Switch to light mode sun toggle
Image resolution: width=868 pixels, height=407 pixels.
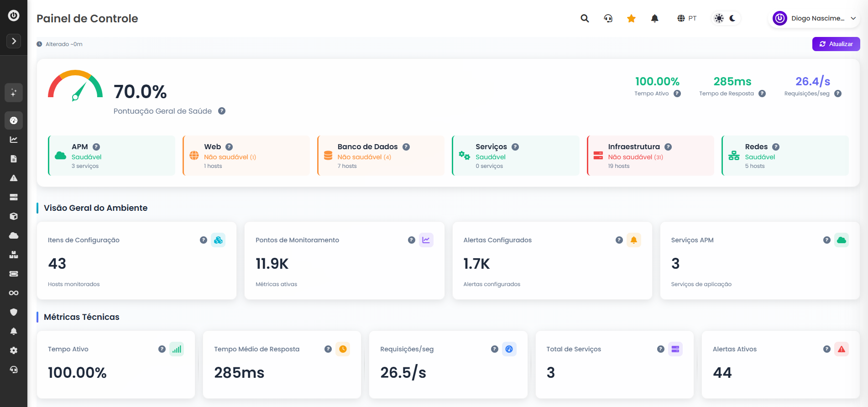719,18
